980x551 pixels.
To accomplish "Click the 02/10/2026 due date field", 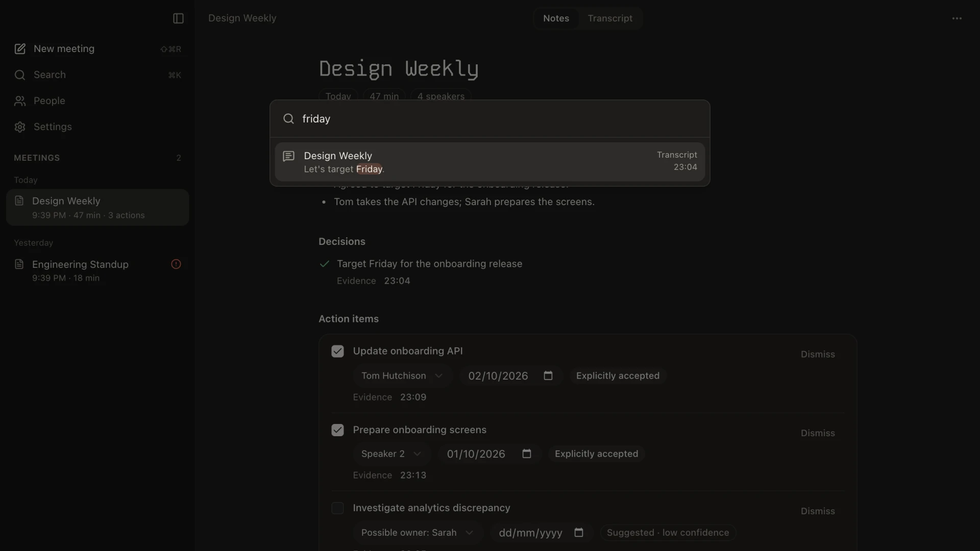I will coord(511,375).
